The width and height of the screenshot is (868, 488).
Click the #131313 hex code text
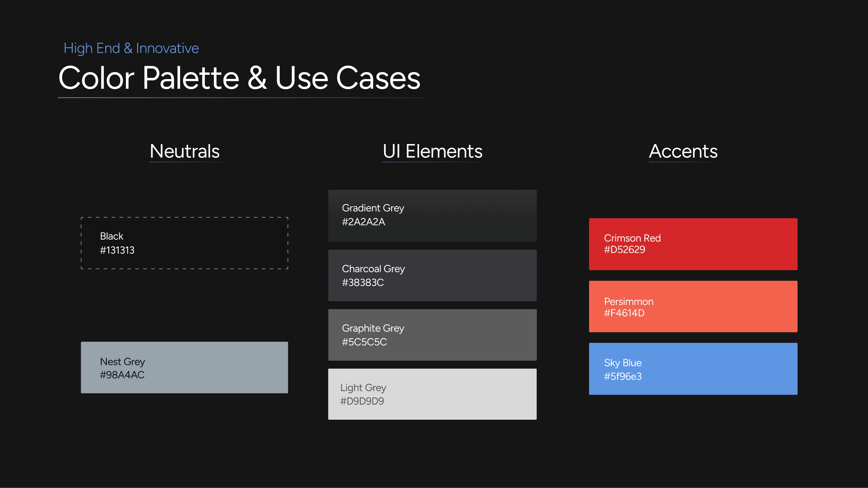(117, 250)
